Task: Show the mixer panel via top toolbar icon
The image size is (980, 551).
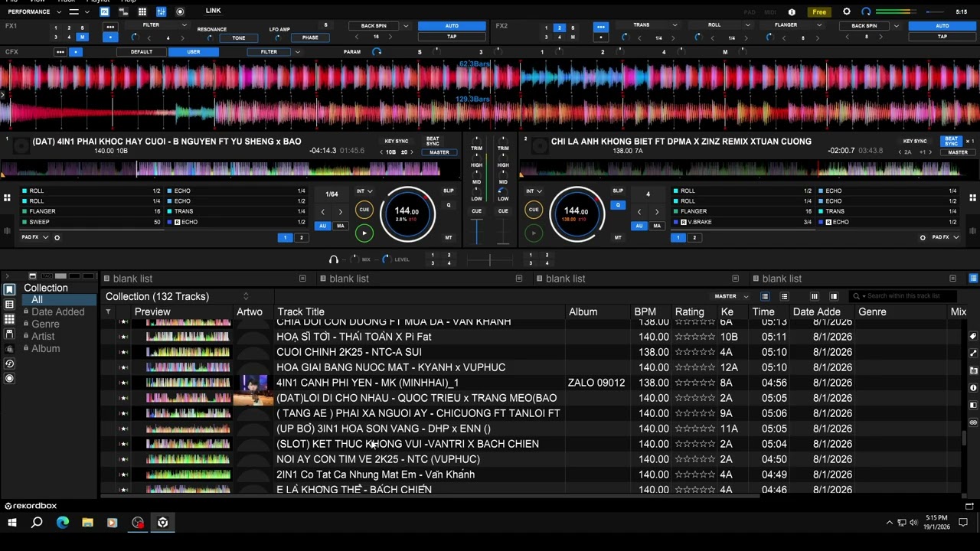Action: point(161,11)
